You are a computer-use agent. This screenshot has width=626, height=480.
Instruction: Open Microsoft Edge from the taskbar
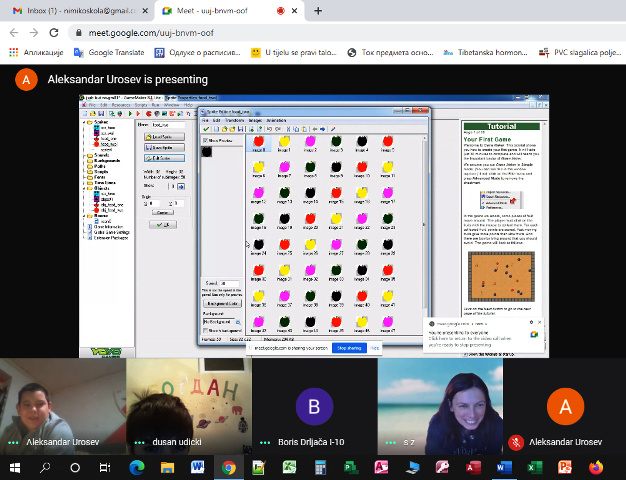tap(137, 467)
